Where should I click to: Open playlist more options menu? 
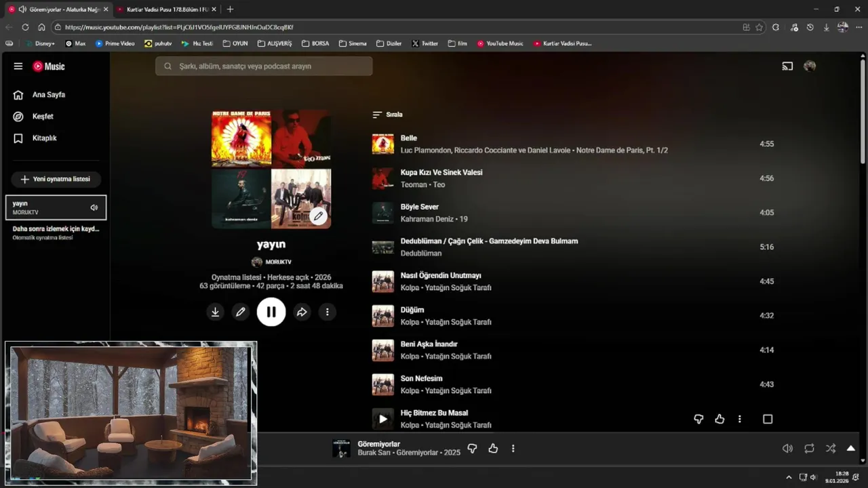pyautogui.click(x=328, y=312)
